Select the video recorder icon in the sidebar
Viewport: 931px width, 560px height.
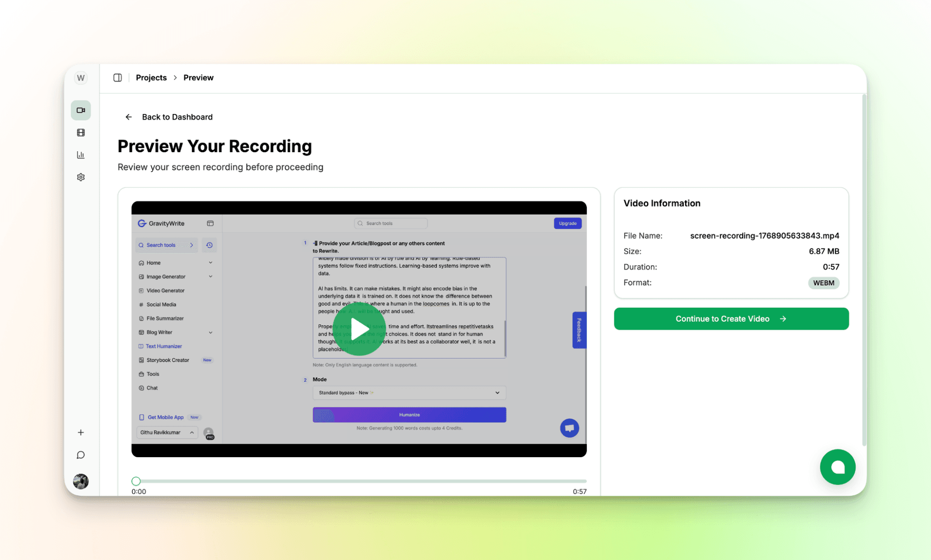click(x=80, y=110)
